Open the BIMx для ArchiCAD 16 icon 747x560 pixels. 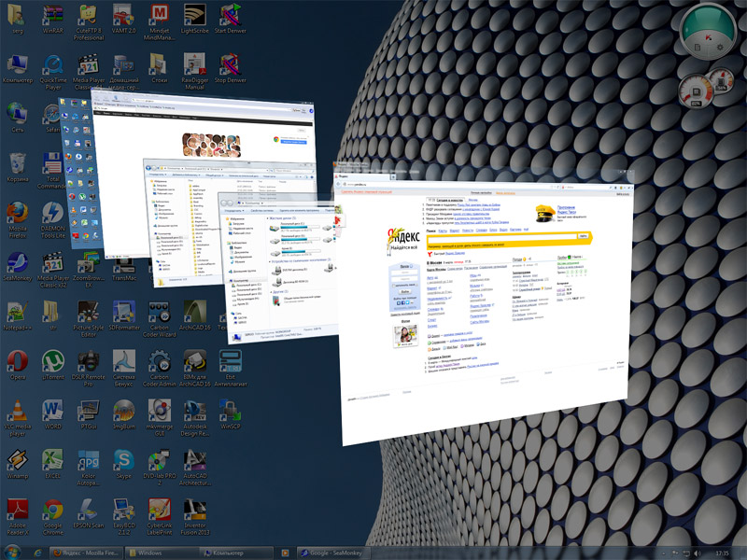pos(194,368)
